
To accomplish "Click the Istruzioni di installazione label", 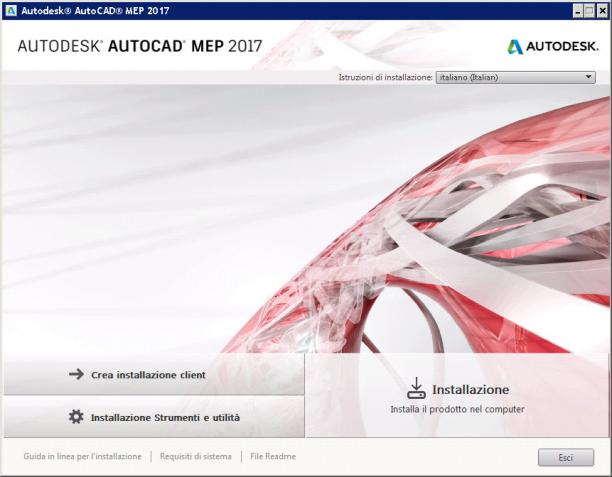I will tap(385, 77).
